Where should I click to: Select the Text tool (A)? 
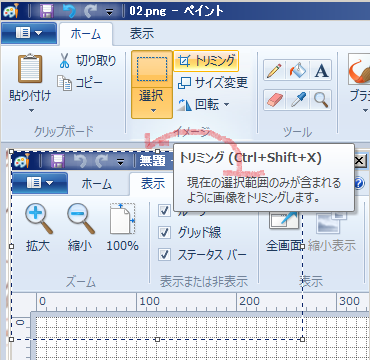(x=321, y=71)
